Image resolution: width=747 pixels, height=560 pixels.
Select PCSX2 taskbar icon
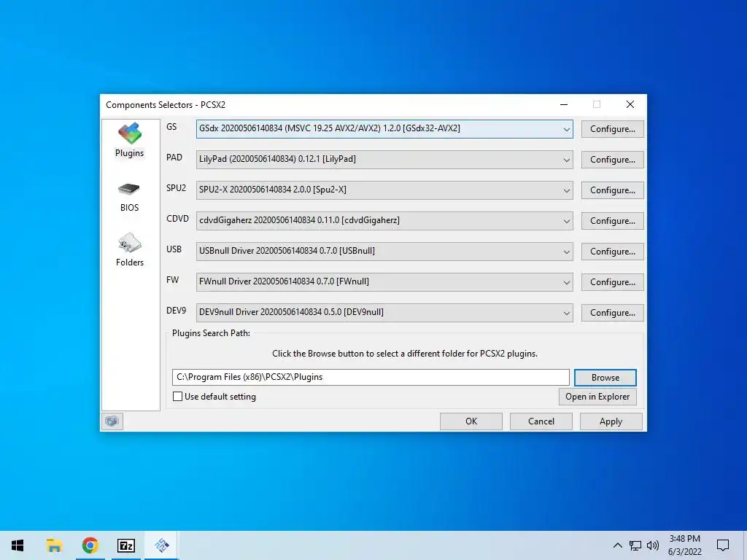[x=162, y=545]
